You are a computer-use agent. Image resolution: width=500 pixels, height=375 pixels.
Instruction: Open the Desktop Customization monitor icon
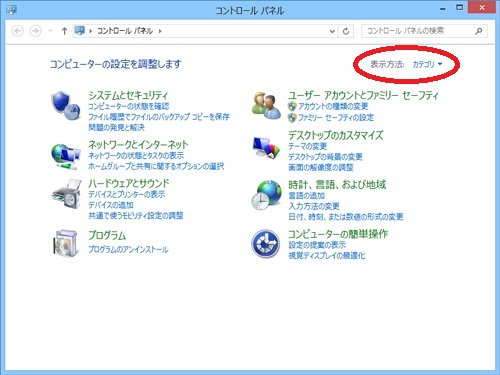(x=266, y=147)
